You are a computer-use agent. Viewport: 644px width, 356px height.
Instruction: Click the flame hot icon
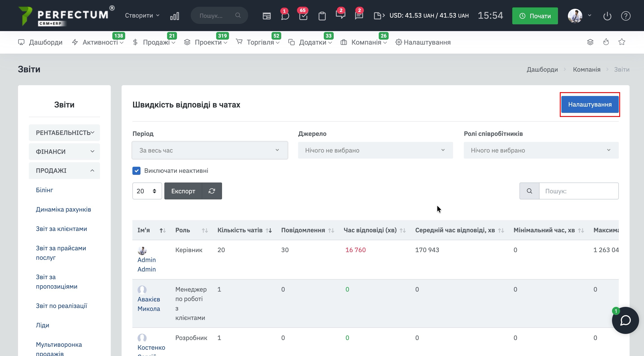click(x=606, y=42)
